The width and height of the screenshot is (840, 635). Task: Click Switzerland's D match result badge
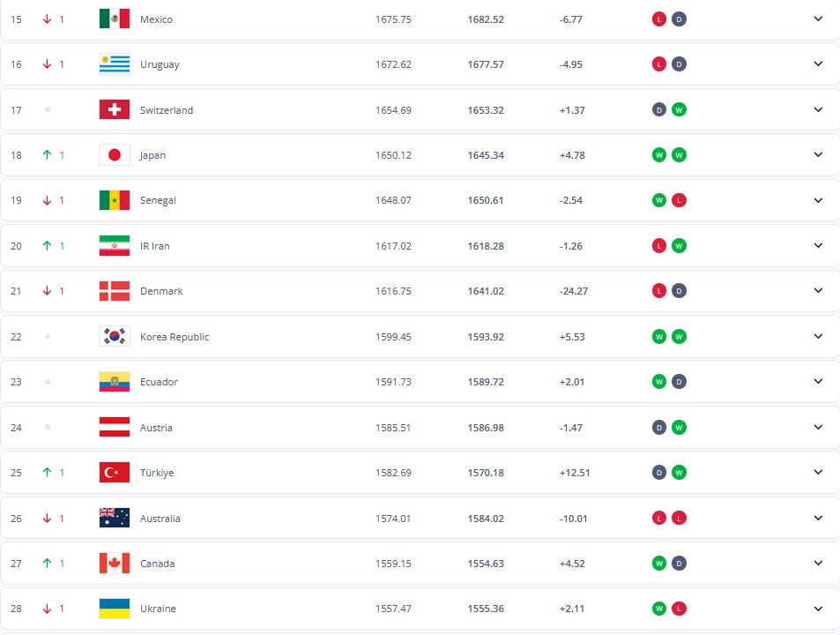[x=658, y=109]
